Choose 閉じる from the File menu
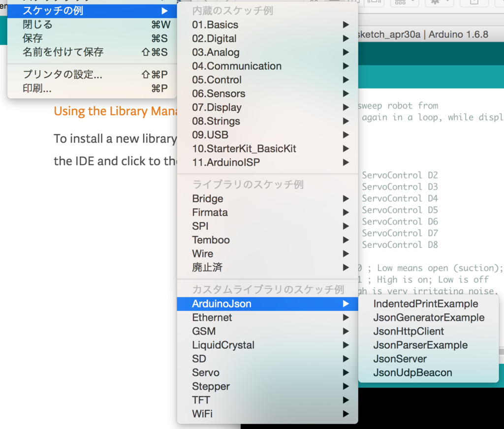 pyautogui.click(x=92, y=25)
